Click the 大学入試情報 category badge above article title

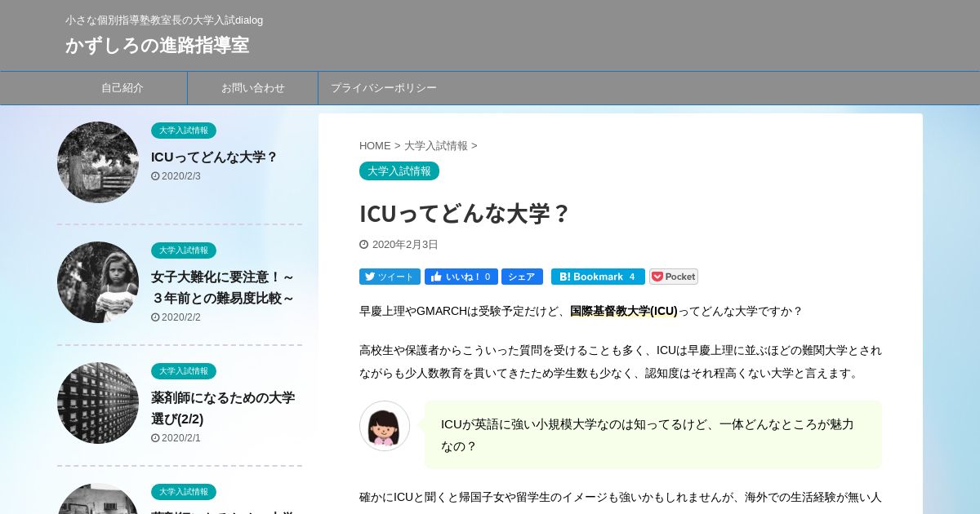coord(399,171)
